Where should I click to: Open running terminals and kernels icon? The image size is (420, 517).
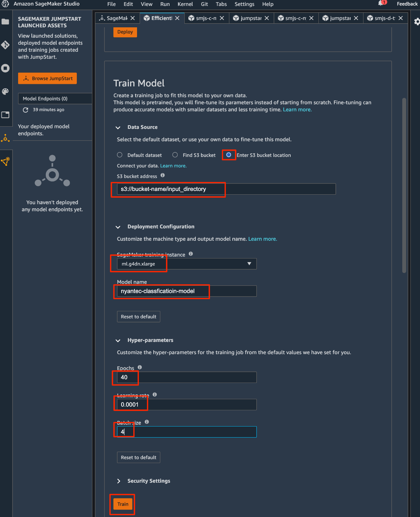pyautogui.click(x=5, y=68)
